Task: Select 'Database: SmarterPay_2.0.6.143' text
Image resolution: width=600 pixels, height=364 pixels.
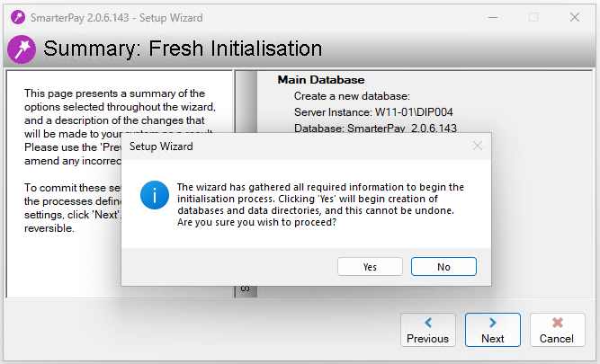Action: coord(375,128)
